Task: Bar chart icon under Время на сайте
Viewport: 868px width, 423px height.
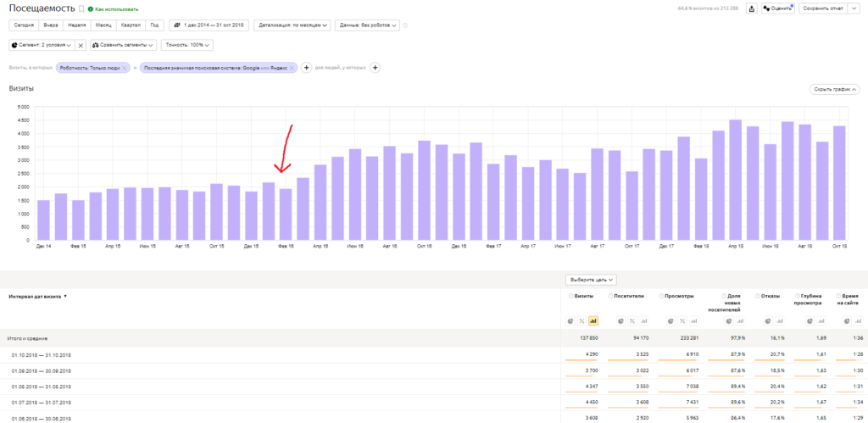Action: point(858,321)
